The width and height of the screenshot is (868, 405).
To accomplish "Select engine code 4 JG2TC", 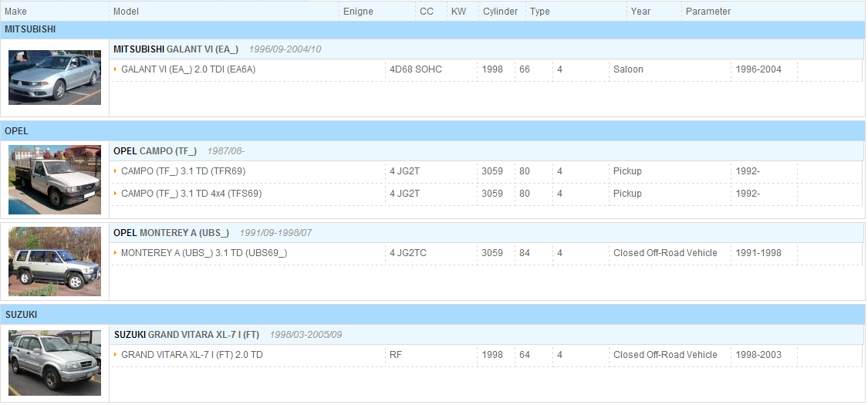I will pos(408,253).
